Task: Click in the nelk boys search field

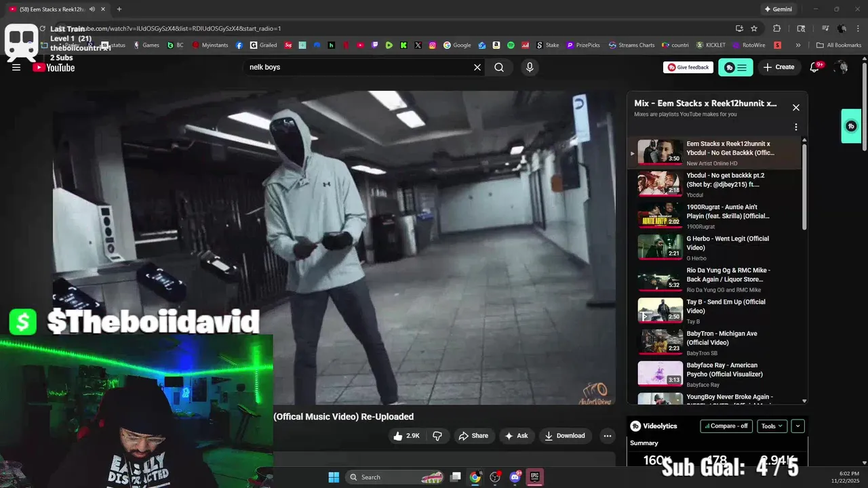Action: [x=358, y=67]
